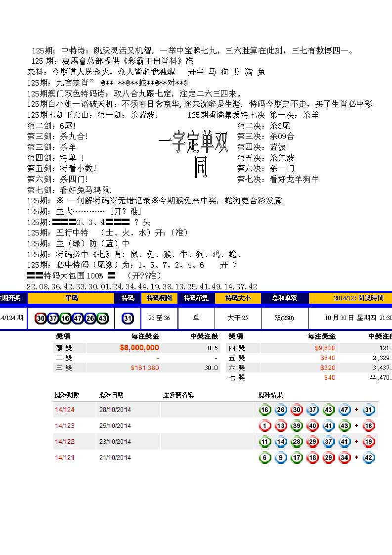Viewport: 392px width, 555px height.
Task: Click extra ball 42 in draw 14/121 row
Action: [x=368, y=458]
